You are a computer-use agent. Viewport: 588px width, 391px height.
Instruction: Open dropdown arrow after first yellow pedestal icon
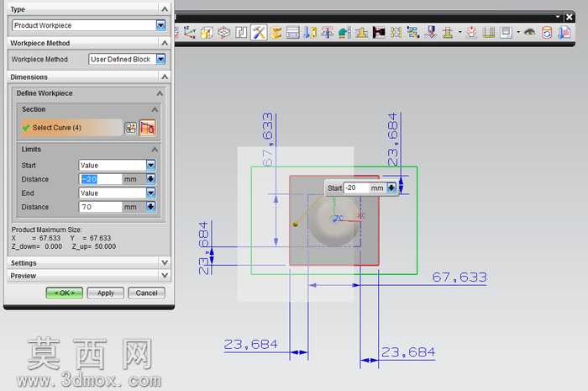point(460,32)
